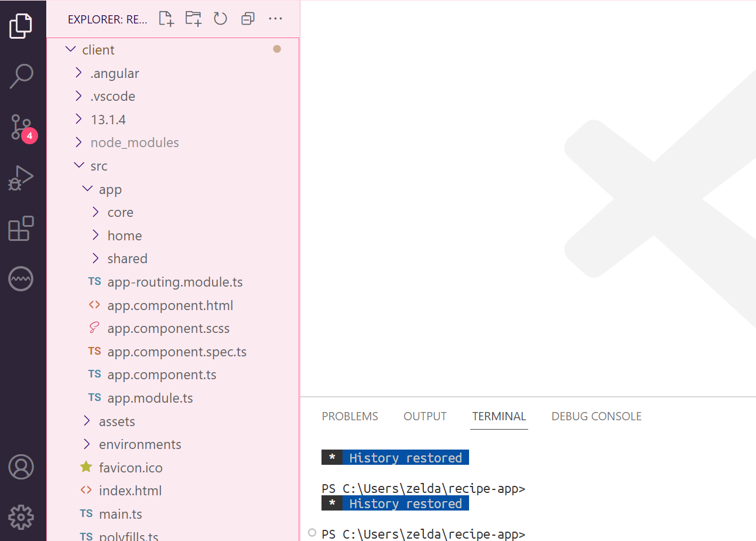Click the New File icon in Explorer
The image size is (756, 541).
tap(166, 18)
